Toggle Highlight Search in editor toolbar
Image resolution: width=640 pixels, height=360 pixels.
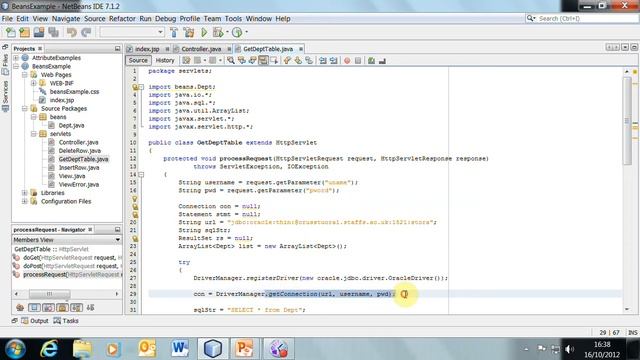pos(263,60)
